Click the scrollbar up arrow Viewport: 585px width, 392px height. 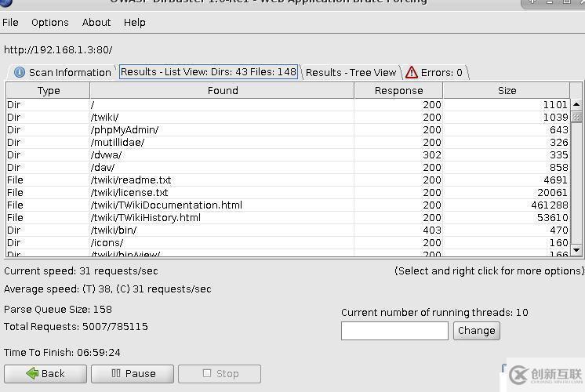(x=576, y=105)
